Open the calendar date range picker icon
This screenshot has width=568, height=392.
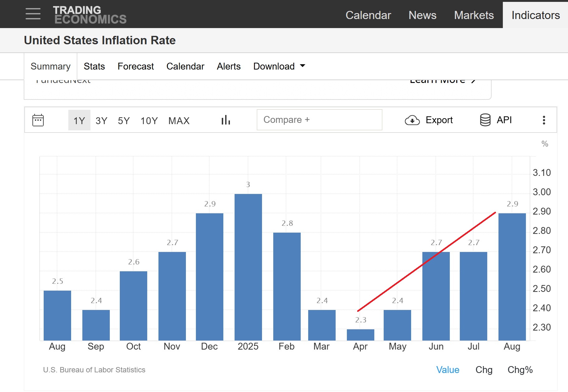(38, 120)
